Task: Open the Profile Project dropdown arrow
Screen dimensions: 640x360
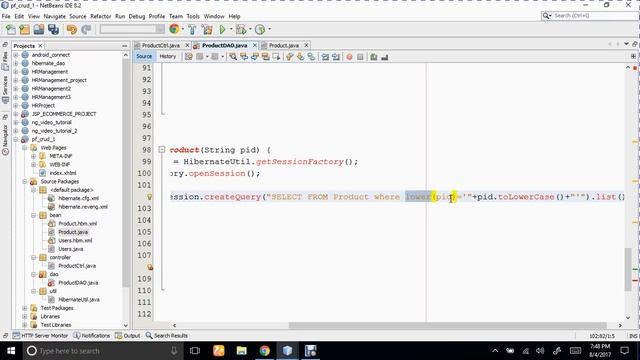Action: click(269, 29)
